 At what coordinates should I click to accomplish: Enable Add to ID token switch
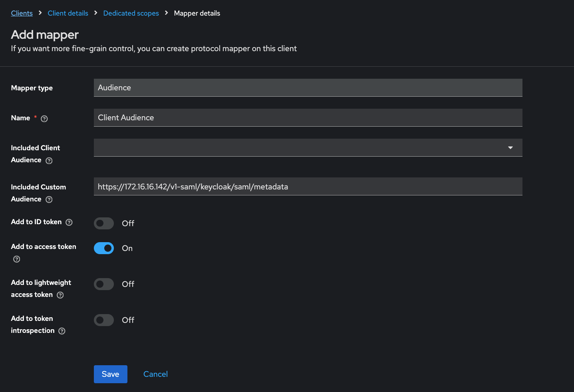click(104, 223)
